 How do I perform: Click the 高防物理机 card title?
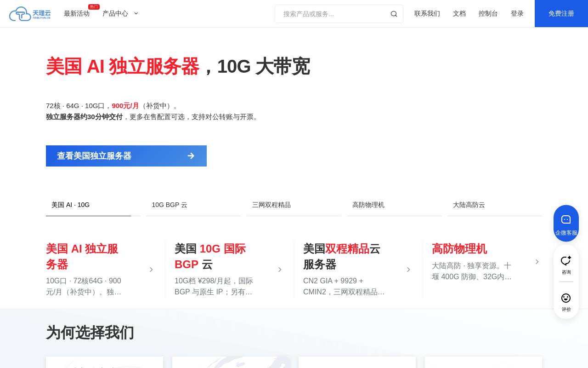(x=459, y=249)
